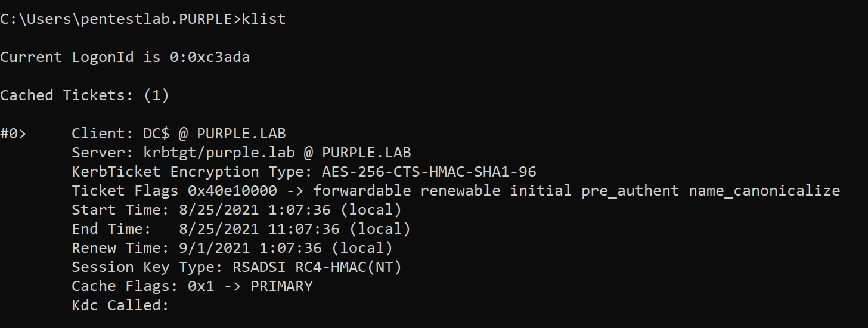Click the AES-256-CTS-HMAC-SHA1-96 encryption type

tap(429, 172)
